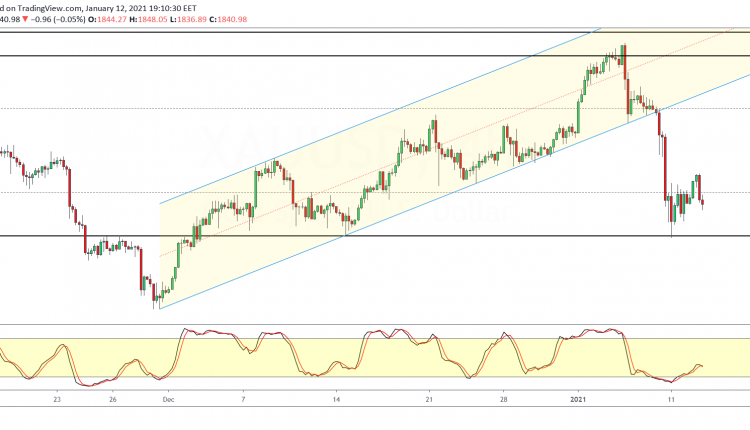Click the 2021 label on time axis
Viewport: 750px width, 430px height.
click(x=578, y=399)
